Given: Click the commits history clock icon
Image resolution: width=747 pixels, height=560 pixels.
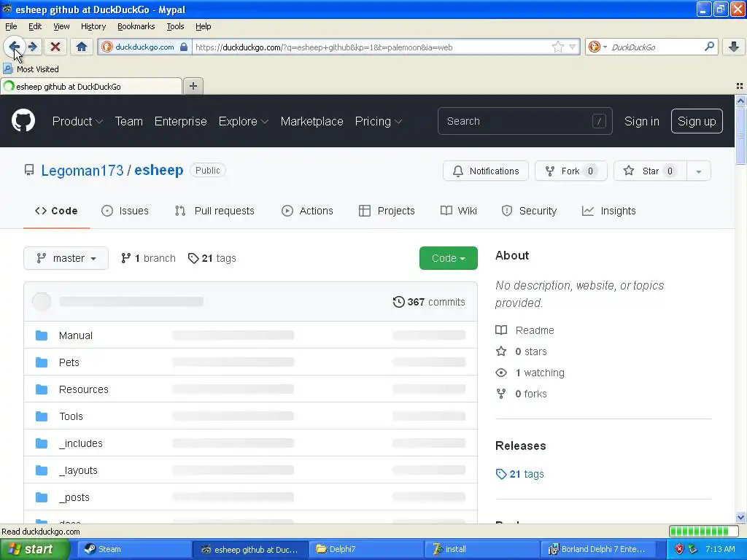Looking at the screenshot, I should click(399, 302).
